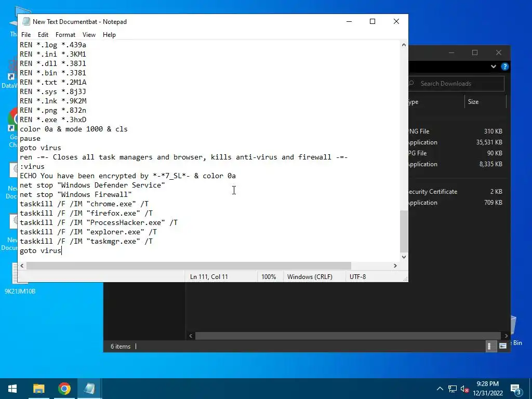
Task: Sort by the Type column in Explorer
Action: [x=436, y=102]
